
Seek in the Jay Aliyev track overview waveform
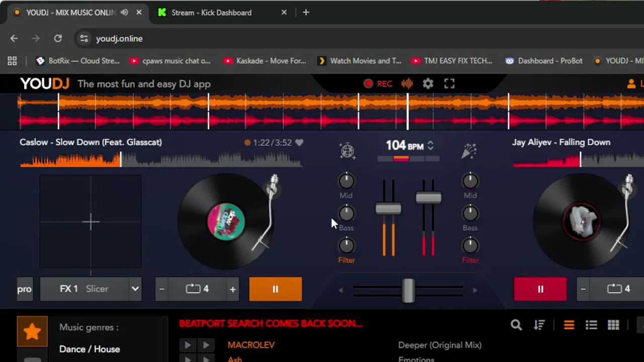click(579, 160)
